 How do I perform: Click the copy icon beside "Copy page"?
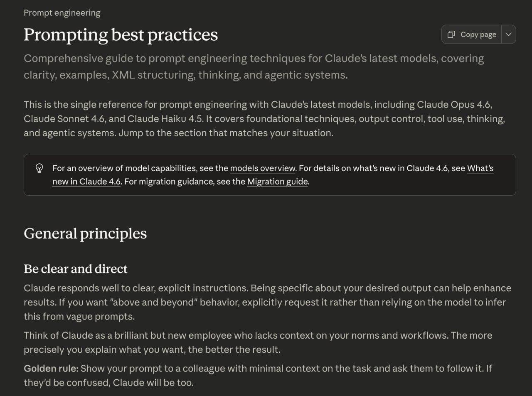pyautogui.click(x=451, y=34)
